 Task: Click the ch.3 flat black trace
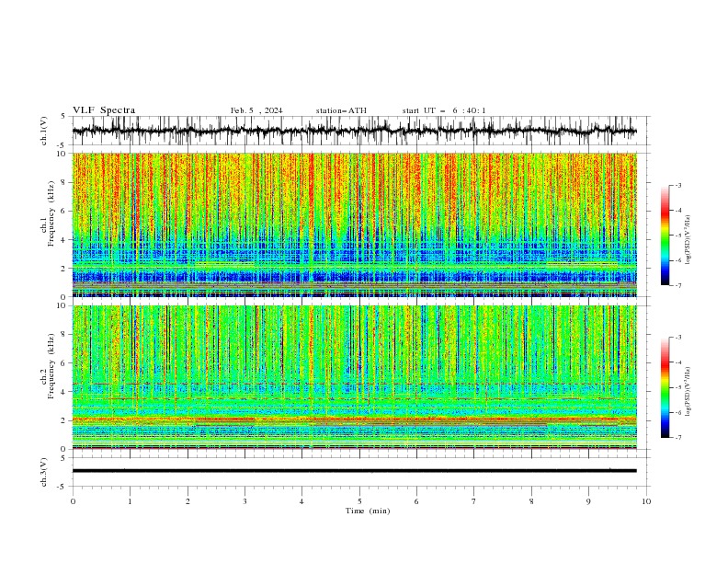pos(354,471)
